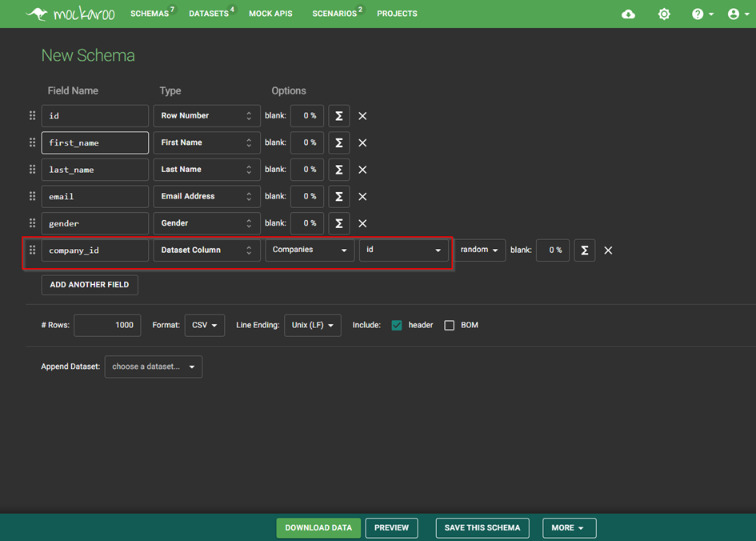
Task: Remove the gender field with X
Action: [x=362, y=223]
